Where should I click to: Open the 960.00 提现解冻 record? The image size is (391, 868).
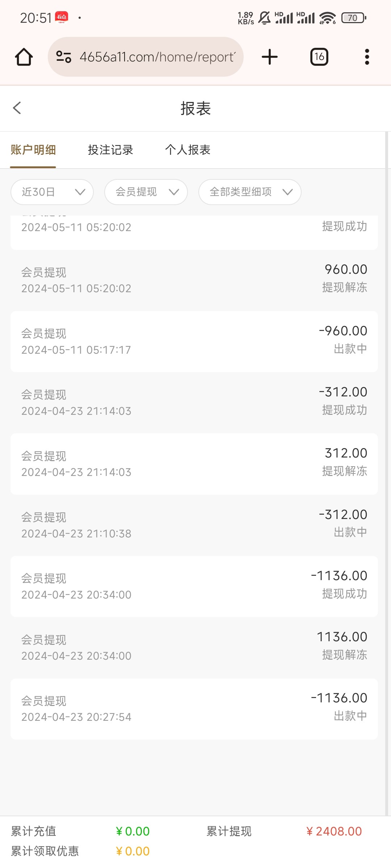click(x=194, y=280)
